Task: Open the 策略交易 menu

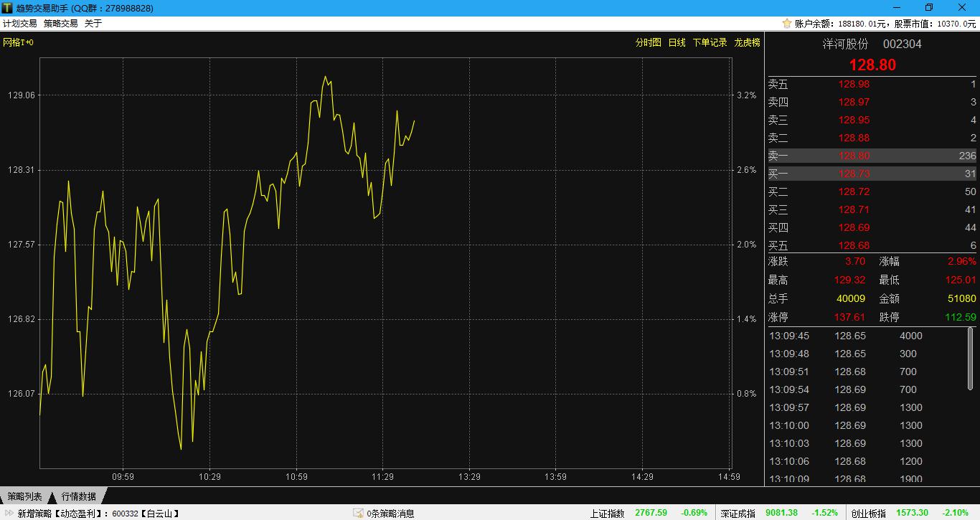Action: point(61,24)
